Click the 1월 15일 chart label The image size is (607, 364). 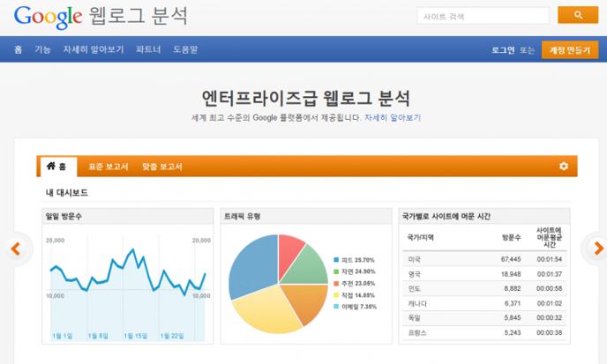(x=136, y=336)
